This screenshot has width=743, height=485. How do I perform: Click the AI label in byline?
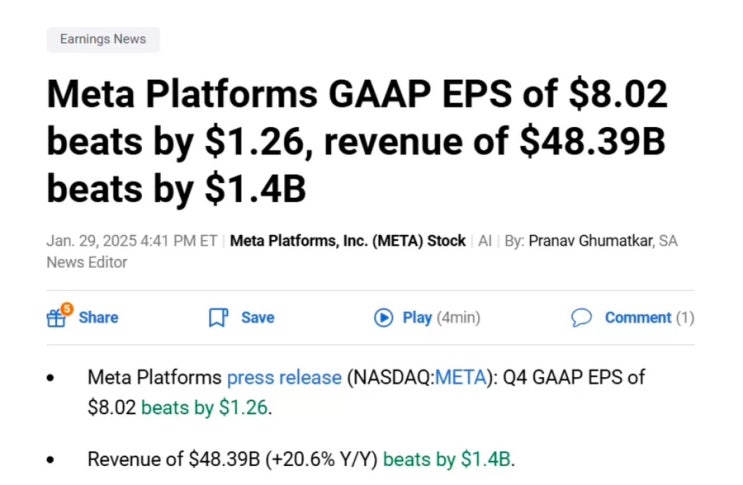pyautogui.click(x=486, y=241)
